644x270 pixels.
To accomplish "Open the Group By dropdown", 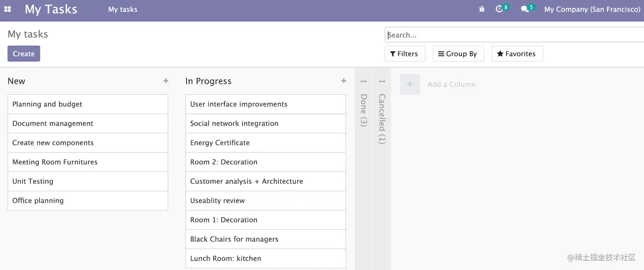I will pos(458,54).
